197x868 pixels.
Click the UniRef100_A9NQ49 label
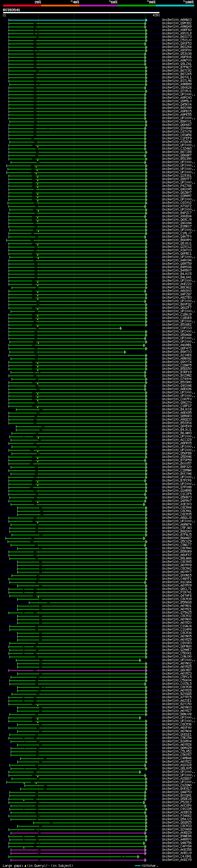coord(177,26)
